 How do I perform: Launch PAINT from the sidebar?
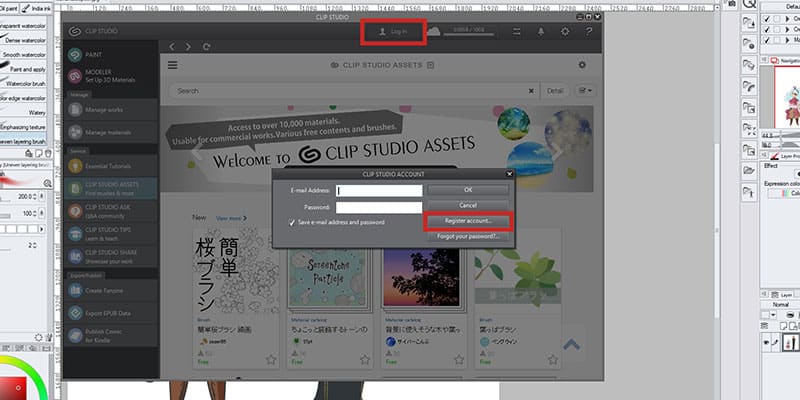pos(111,55)
